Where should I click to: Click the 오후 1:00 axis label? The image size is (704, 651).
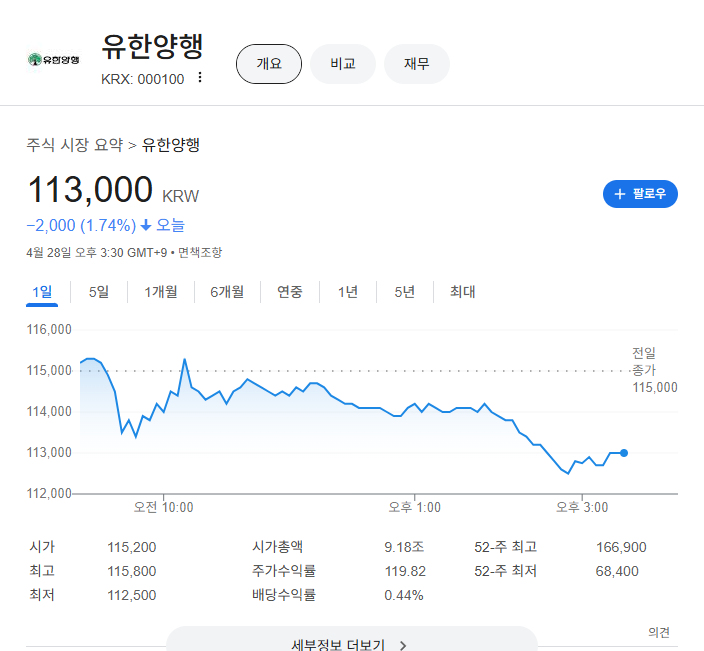pos(414,507)
